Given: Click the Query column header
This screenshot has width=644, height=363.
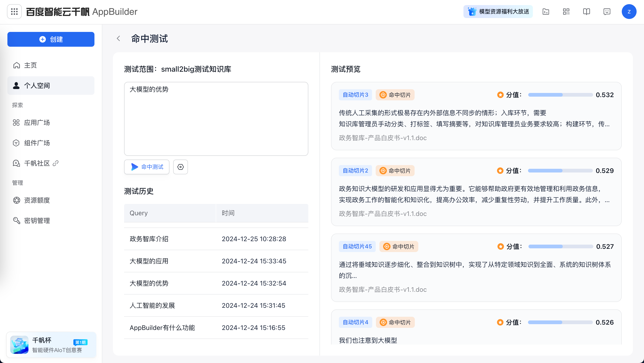Looking at the screenshot, I should 170,213.
